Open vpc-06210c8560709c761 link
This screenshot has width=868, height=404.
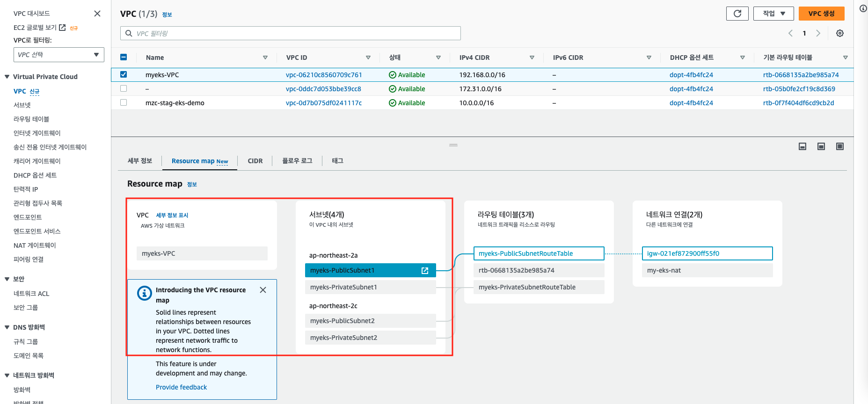click(x=324, y=75)
